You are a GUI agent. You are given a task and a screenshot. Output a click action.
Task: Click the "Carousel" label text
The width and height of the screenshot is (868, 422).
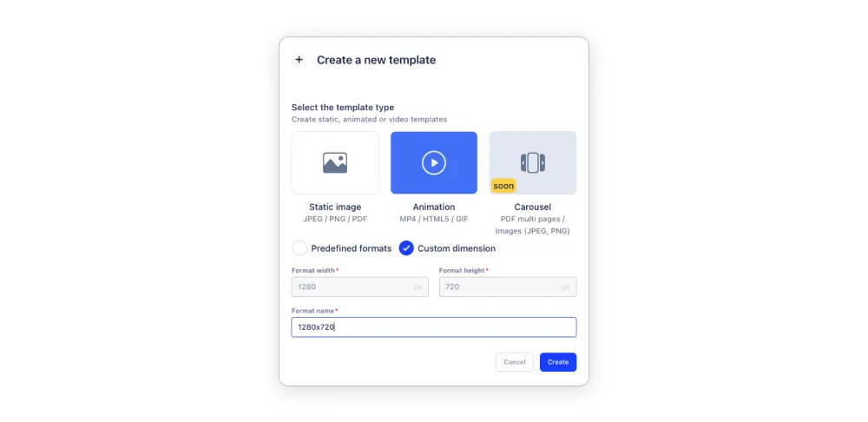533,208
